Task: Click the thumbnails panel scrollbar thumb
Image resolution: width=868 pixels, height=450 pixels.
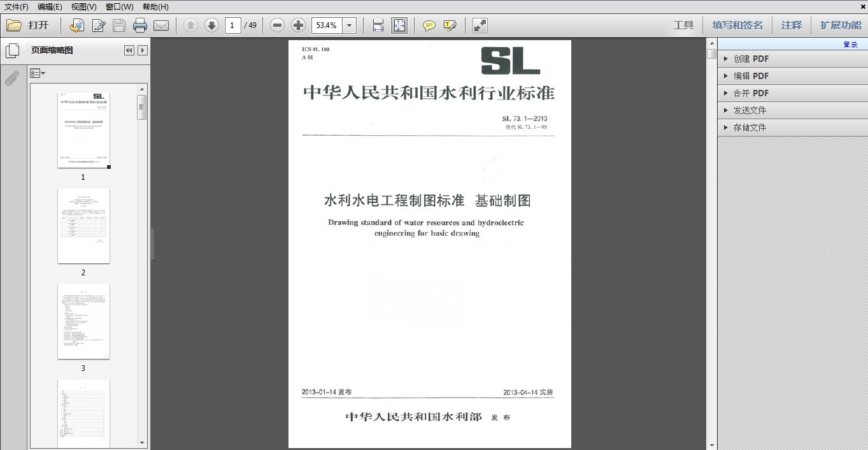Action: [x=143, y=107]
